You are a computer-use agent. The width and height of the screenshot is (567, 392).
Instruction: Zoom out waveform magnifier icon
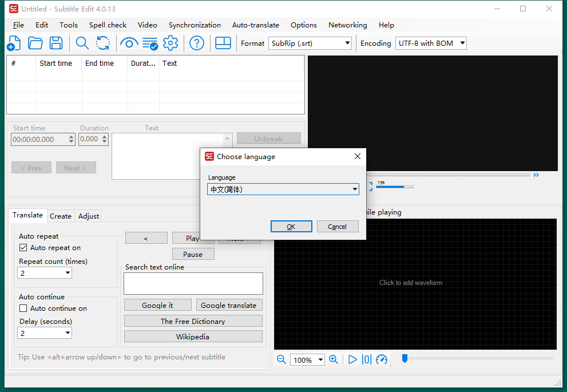(x=281, y=359)
